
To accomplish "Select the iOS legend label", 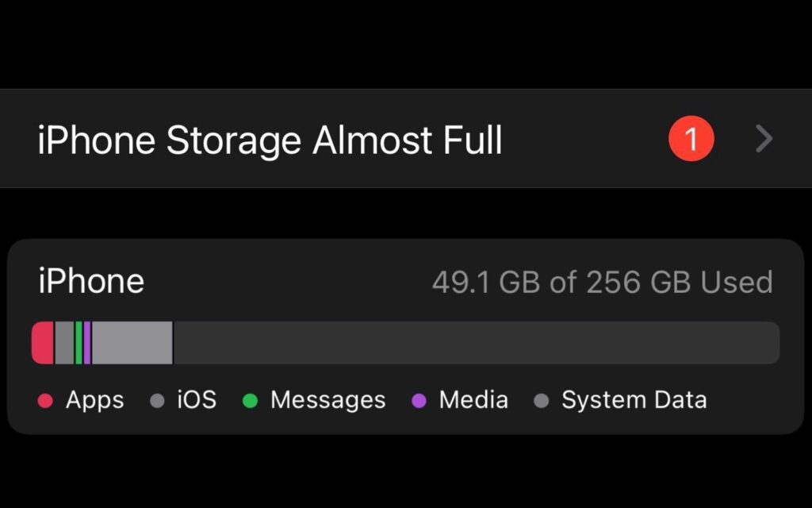I will [x=197, y=400].
